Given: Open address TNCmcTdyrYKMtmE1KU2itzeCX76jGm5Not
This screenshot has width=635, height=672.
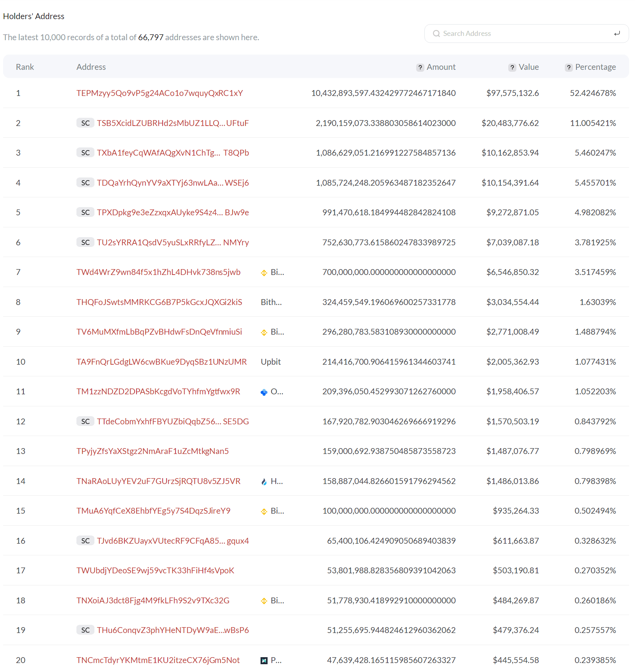Looking at the screenshot, I should 158,660.
